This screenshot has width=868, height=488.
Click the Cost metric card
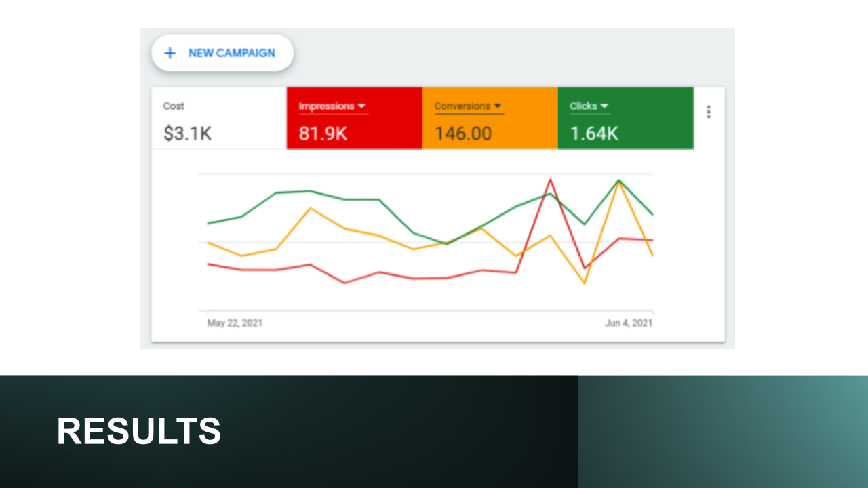coord(217,119)
